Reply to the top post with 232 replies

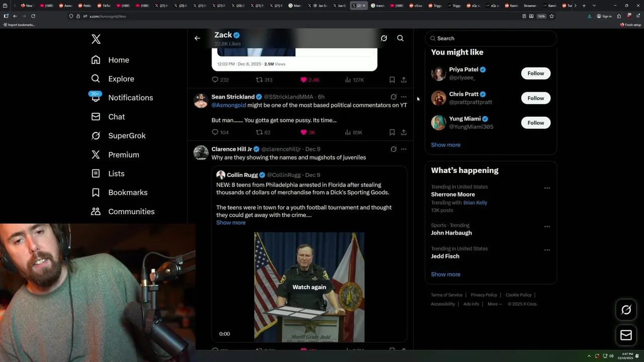[220, 80]
